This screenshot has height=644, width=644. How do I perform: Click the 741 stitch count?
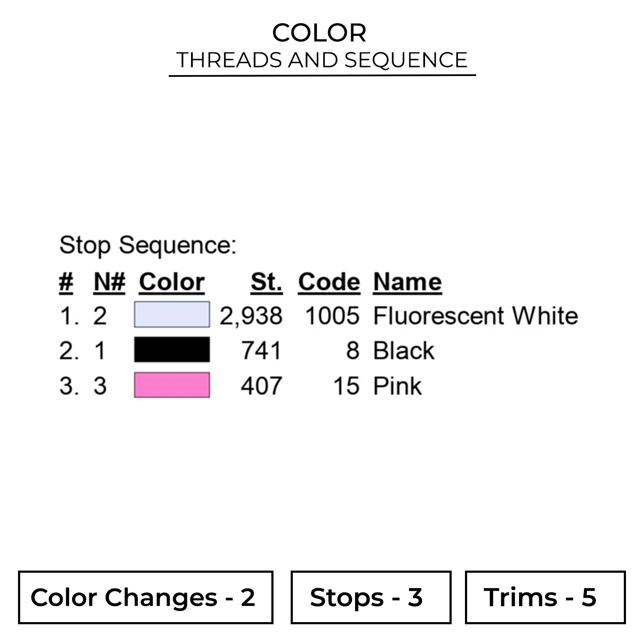click(x=261, y=351)
